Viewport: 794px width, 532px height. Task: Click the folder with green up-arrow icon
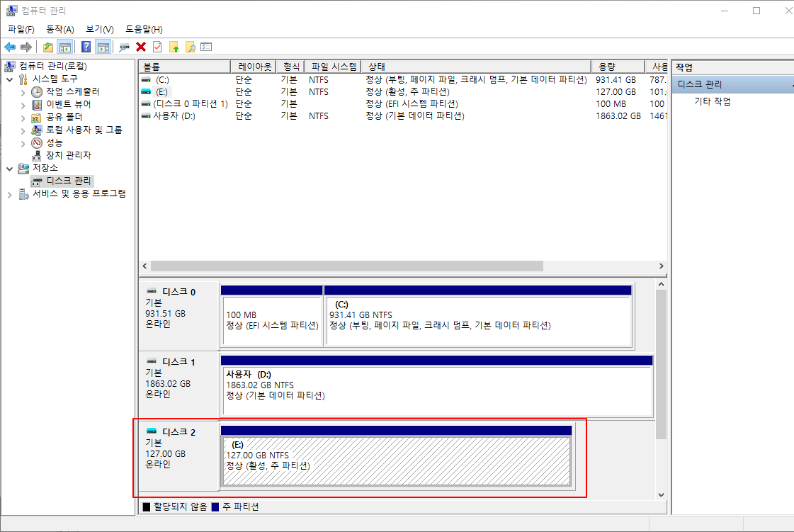click(174, 47)
